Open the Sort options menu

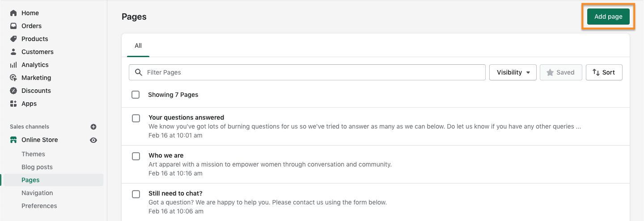[x=604, y=72]
